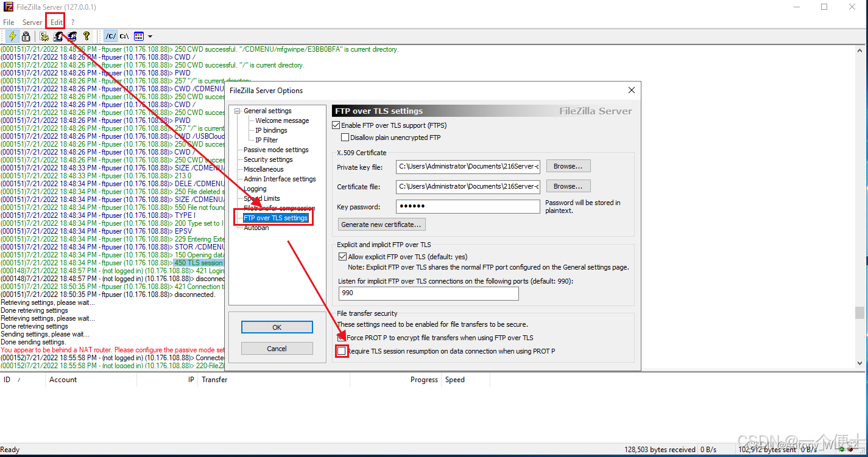Open the dropdown arrow beside the colored grid icon
This screenshot has height=457, width=868.
(150, 37)
